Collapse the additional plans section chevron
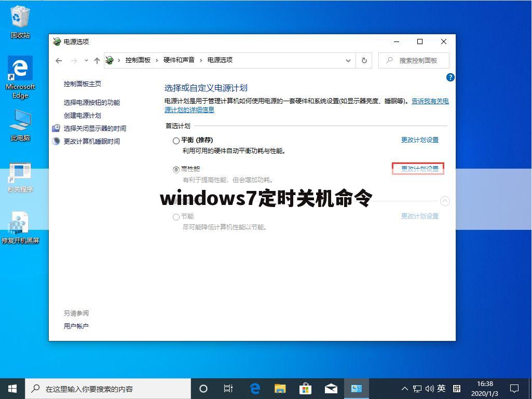 (x=445, y=201)
